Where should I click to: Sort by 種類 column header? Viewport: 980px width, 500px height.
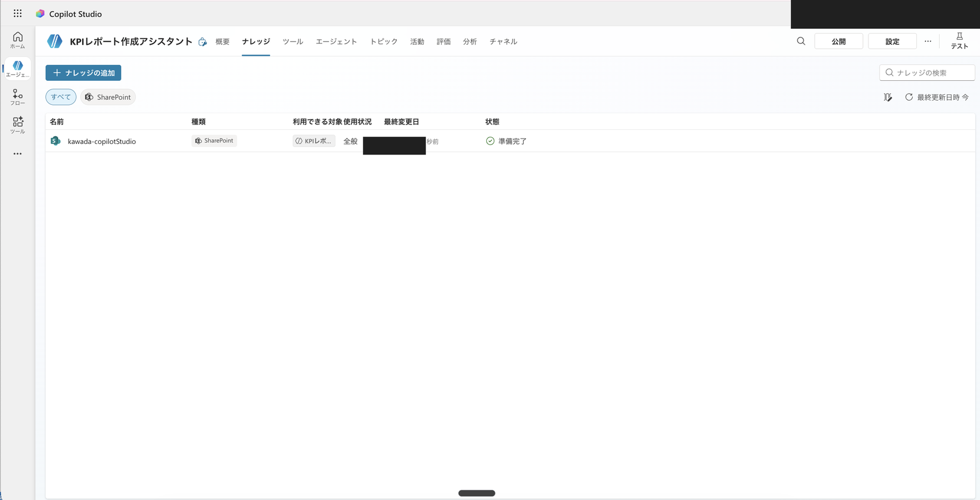(x=198, y=122)
